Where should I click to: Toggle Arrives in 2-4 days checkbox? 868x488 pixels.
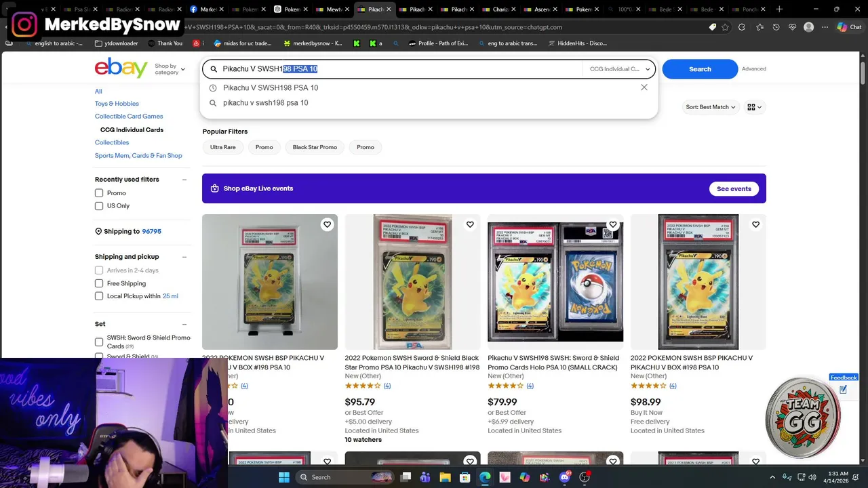pos(99,270)
